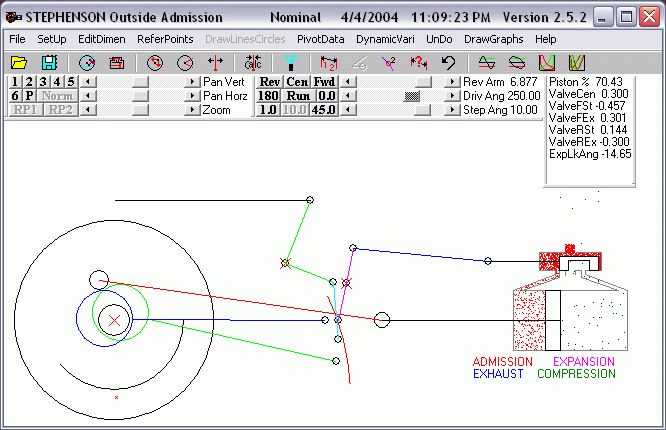Open the File menu
This screenshot has height=430, width=666.
coord(17,39)
